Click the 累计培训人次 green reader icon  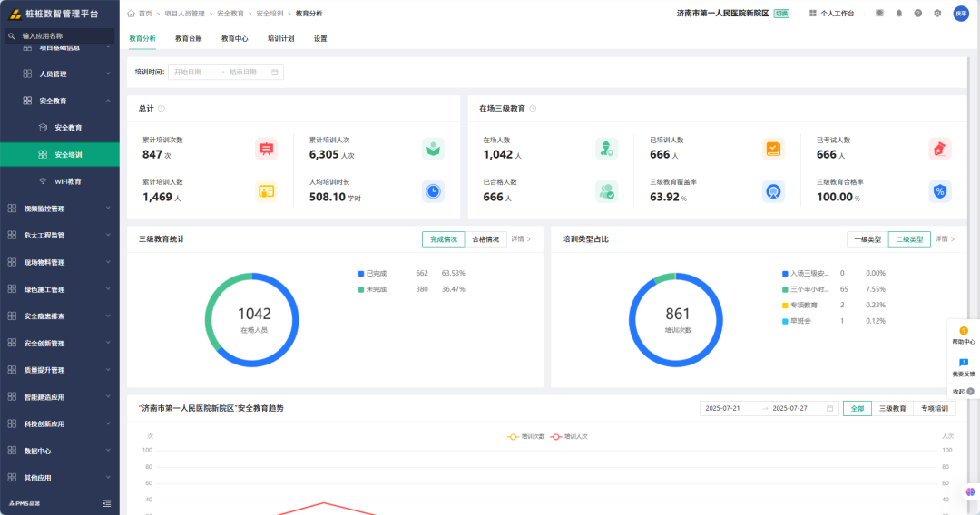point(433,150)
